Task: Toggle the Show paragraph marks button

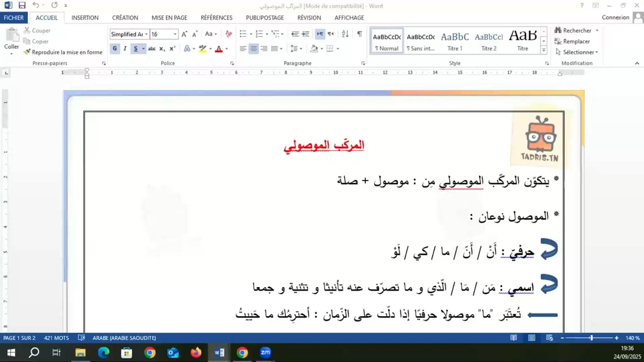Action: [x=359, y=34]
